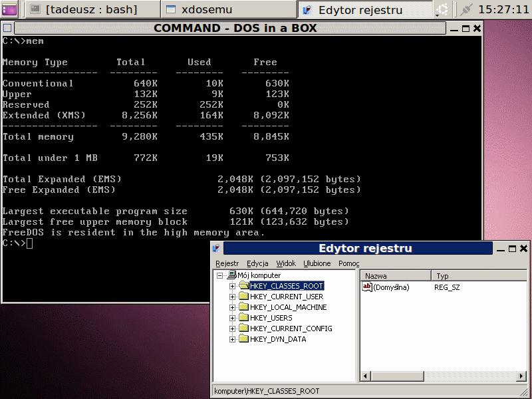Expand the HKEY_CURRENT_CONFIG node

point(232,329)
